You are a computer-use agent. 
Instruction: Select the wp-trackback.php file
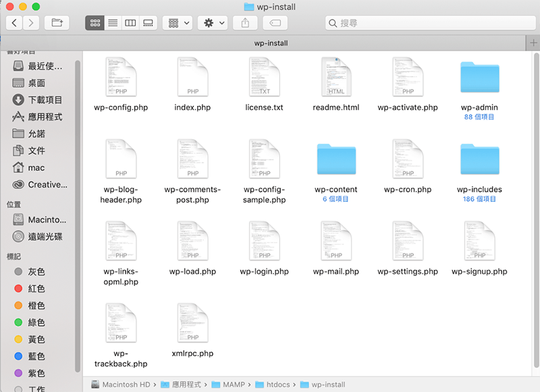click(121, 335)
